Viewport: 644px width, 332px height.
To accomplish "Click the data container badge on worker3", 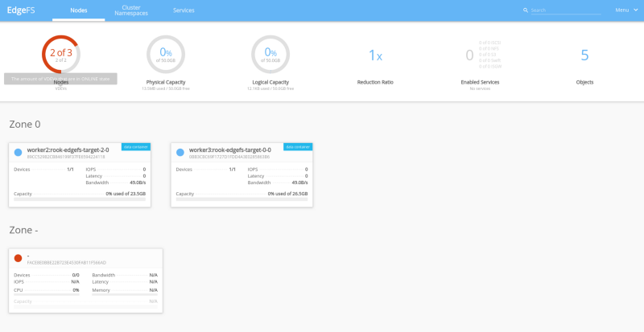I will click(x=298, y=146).
